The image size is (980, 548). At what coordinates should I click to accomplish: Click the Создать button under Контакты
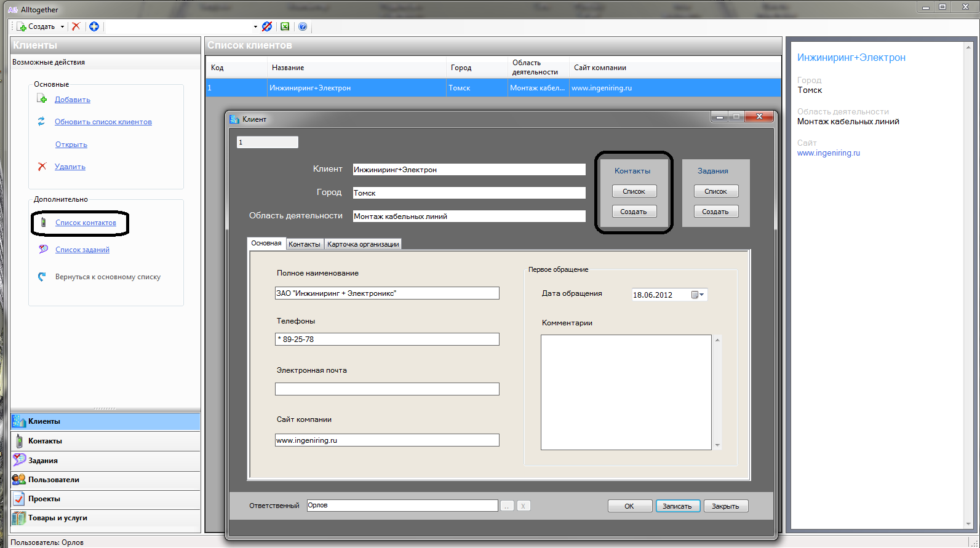[634, 212]
